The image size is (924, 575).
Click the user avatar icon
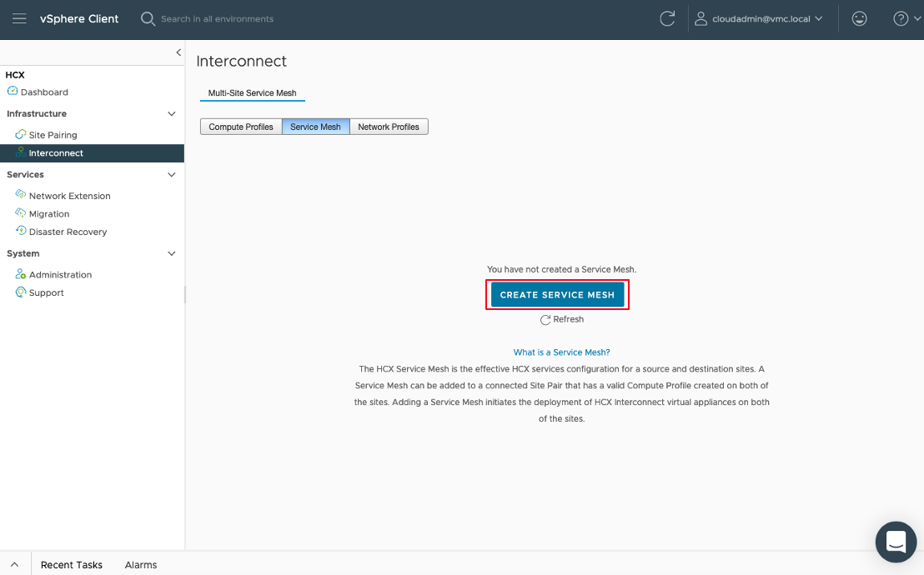pos(701,19)
